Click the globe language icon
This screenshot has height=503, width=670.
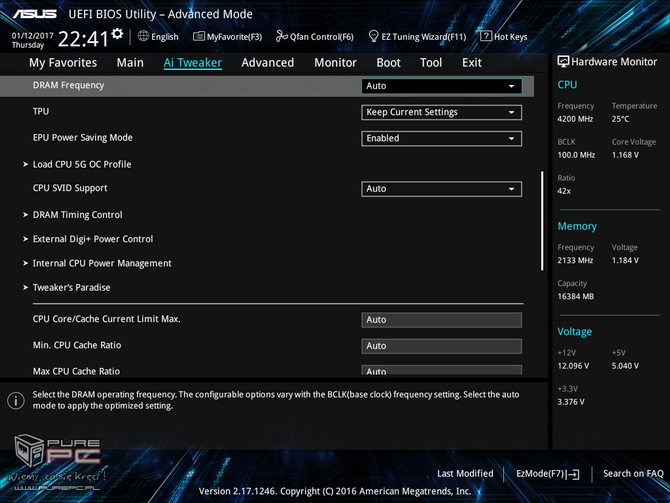coord(144,36)
